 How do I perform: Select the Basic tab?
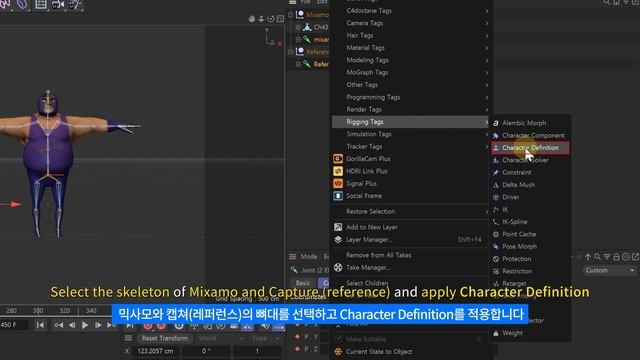pyautogui.click(x=303, y=282)
